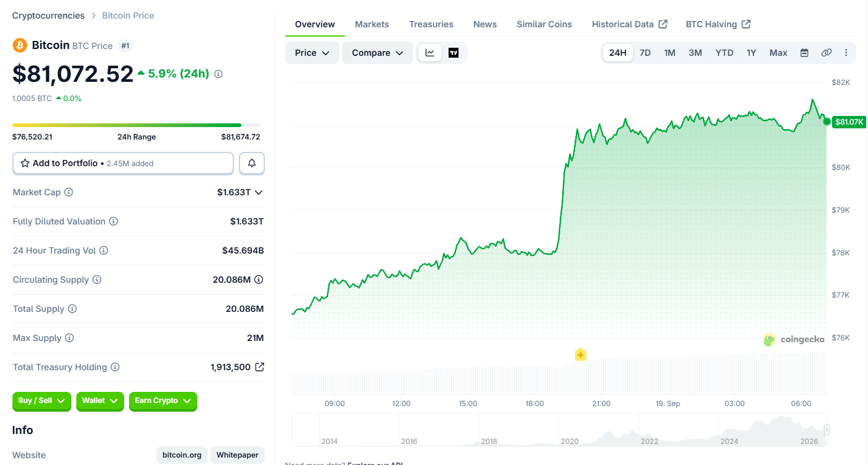Viewport: 868px width, 465px height.
Task: Open the calendar date range picker
Action: (x=804, y=53)
